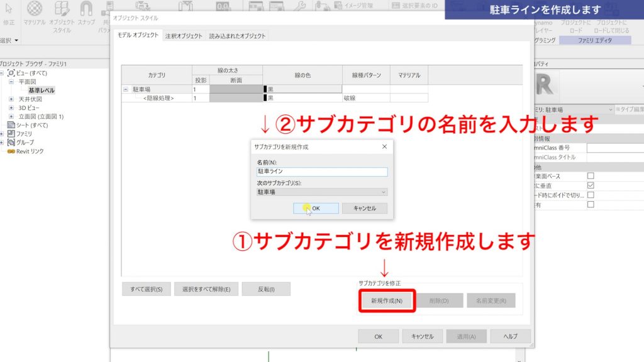Click the Sheets (シート) icon in the project browser
The height and width of the screenshot is (362, 644).
click(11, 125)
